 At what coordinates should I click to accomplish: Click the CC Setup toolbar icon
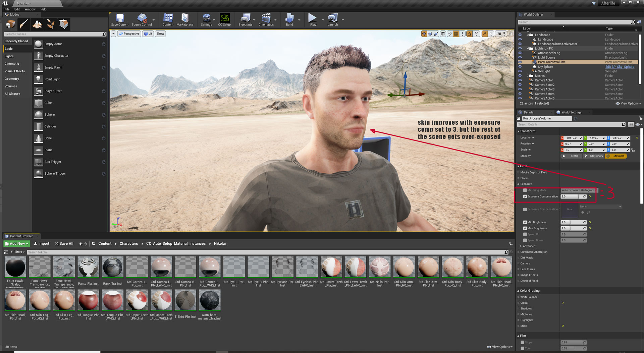tap(224, 20)
